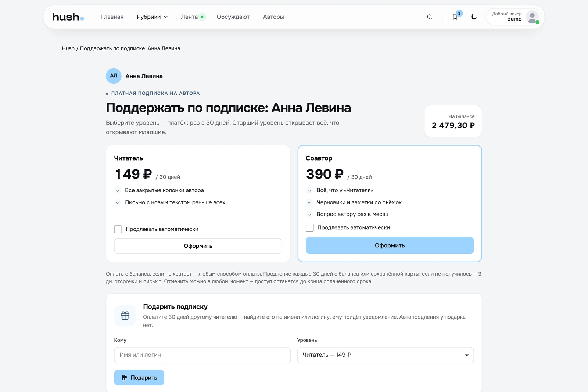Click the 149 ₽ price
The height and width of the screenshot is (392, 588).
[x=133, y=174]
